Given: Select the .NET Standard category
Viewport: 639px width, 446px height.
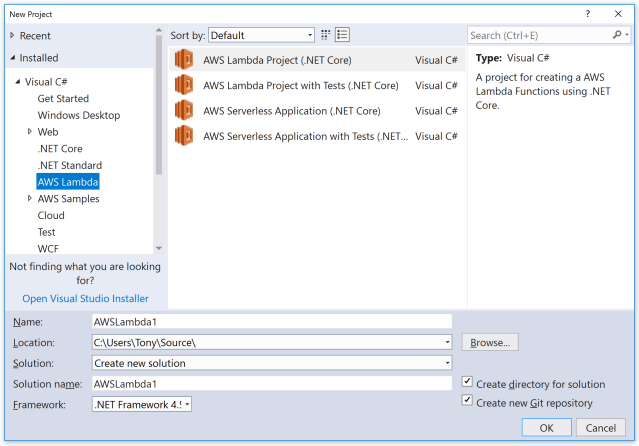Looking at the screenshot, I should (x=70, y=166).
